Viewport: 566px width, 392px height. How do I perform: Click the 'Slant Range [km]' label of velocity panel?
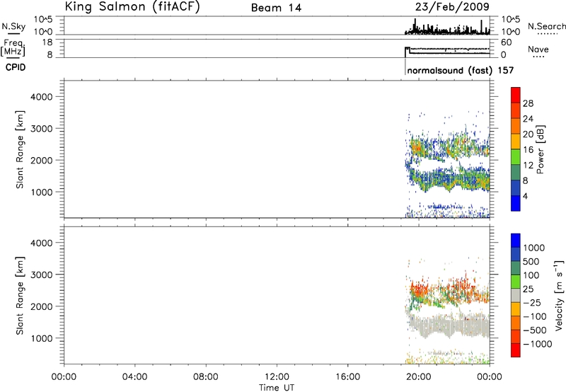click(20, 296)
